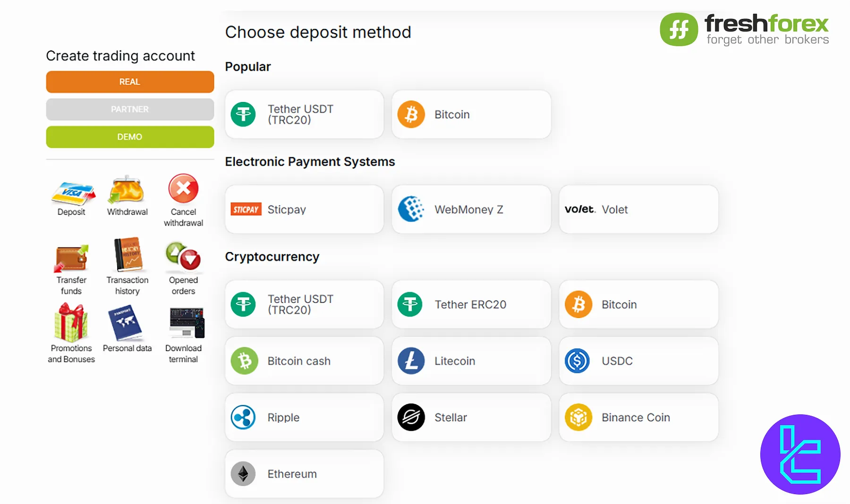This screenshot has width=850, height=504.
Task: Pick Volet as deposit method
Action: 638,210
